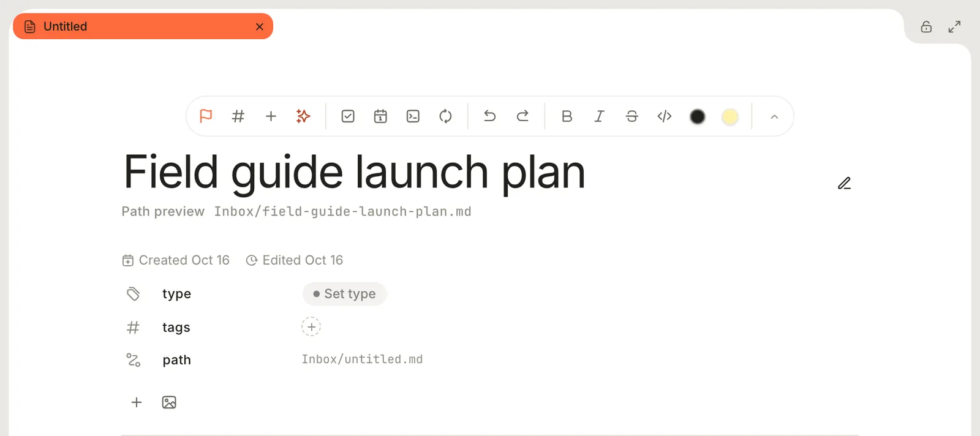Viewport: 980px width, 436px height.
Task: Click the pencil edit icon beside the title
Action: [x=845, y=183]
